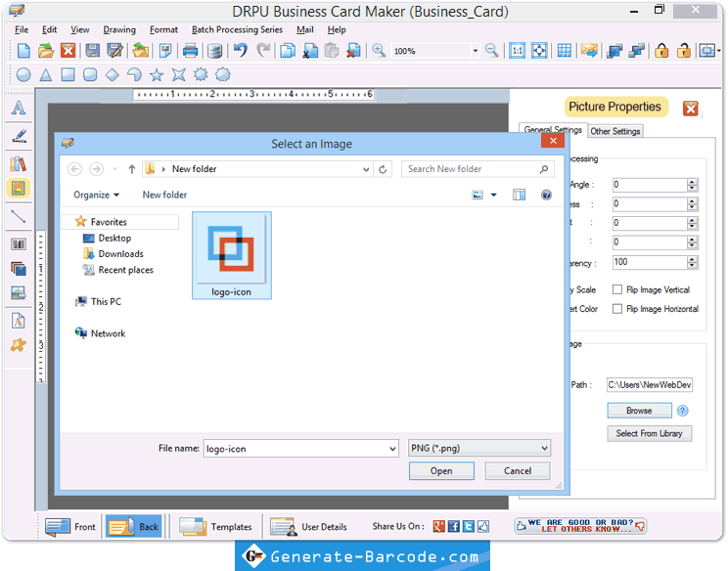Select the pencil drawing tool in sidebar
728x571 pixels.
pyautogui.click(x=19, y=136)
